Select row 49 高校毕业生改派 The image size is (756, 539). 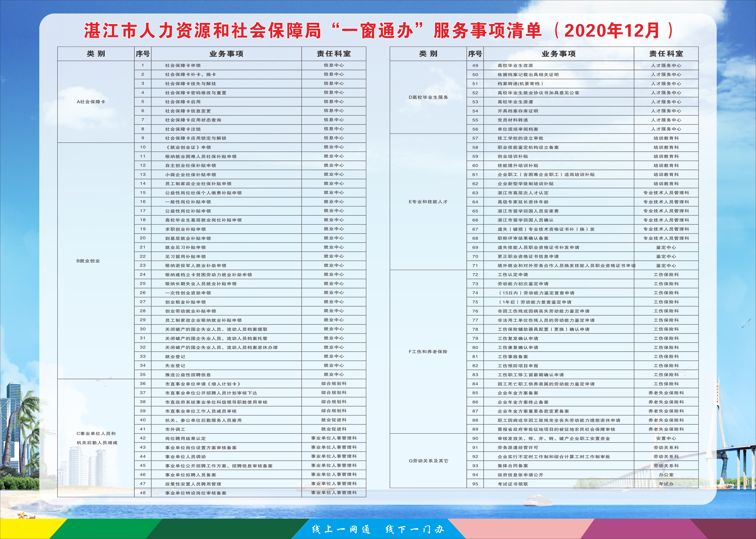click(x=515, y=66)
